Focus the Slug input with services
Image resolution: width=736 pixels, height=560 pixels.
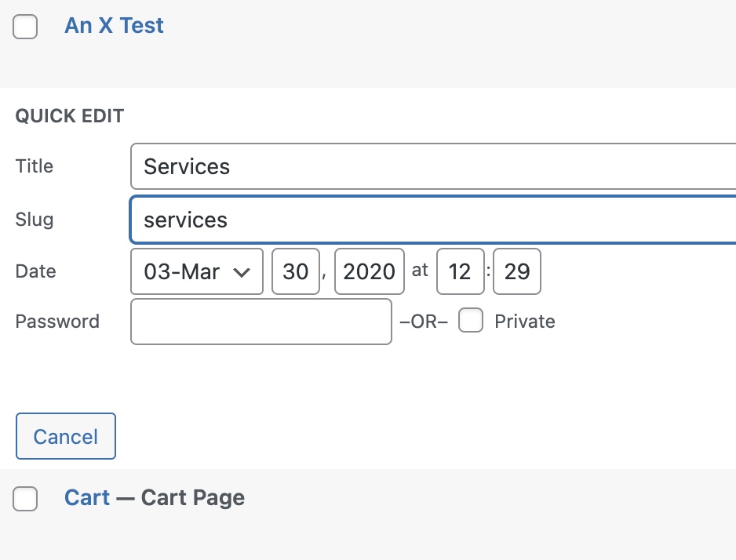pos(432,220)
